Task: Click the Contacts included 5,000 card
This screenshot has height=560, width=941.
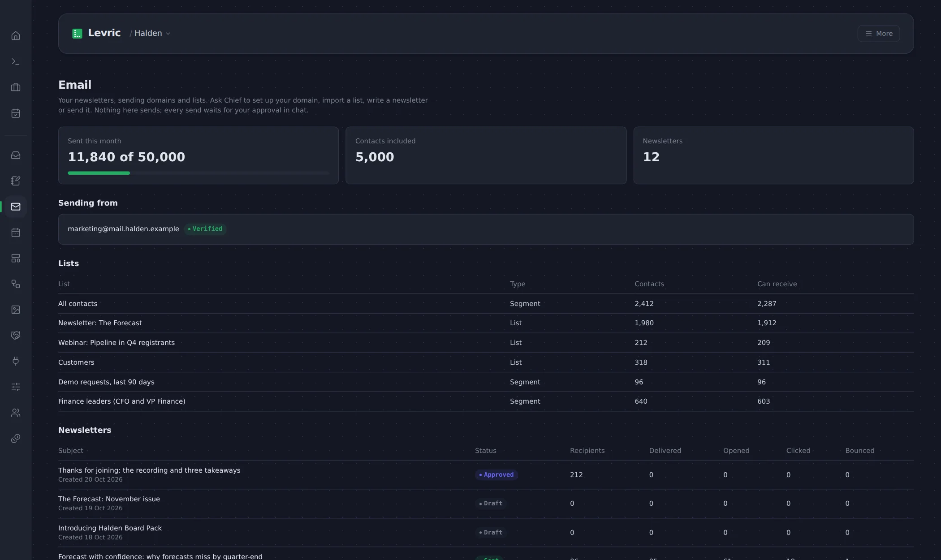Action: click(x=486, y=155)
